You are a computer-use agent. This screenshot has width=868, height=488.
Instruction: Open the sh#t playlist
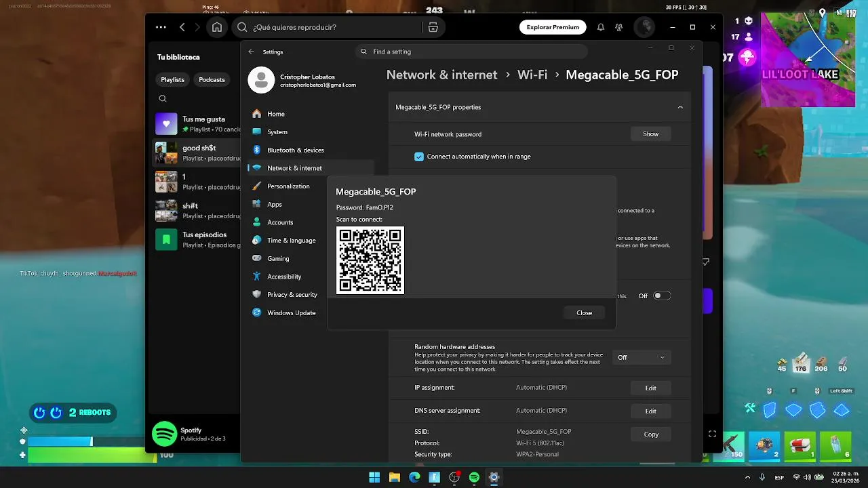(197, 211)
